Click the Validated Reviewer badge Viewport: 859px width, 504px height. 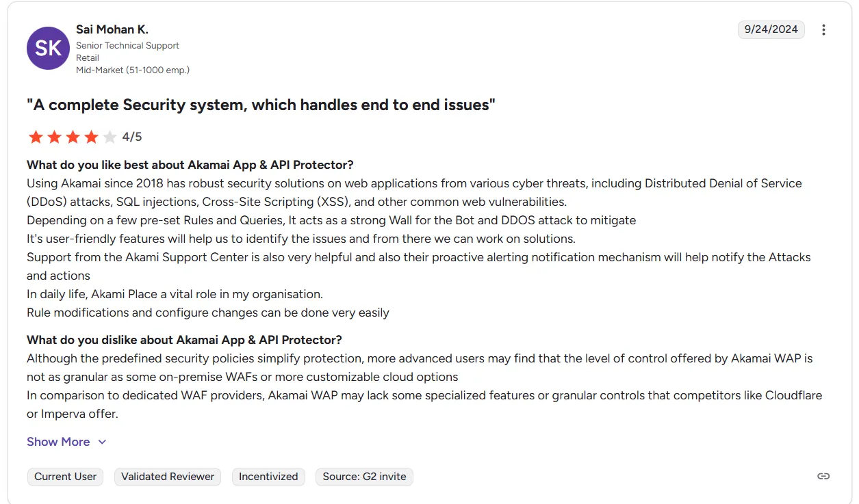167,477
